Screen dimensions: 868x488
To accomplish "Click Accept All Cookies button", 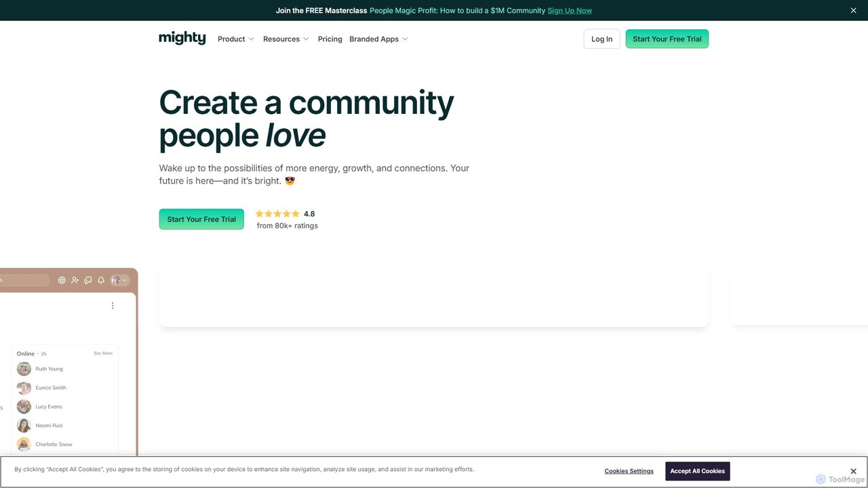I will 698,471.
